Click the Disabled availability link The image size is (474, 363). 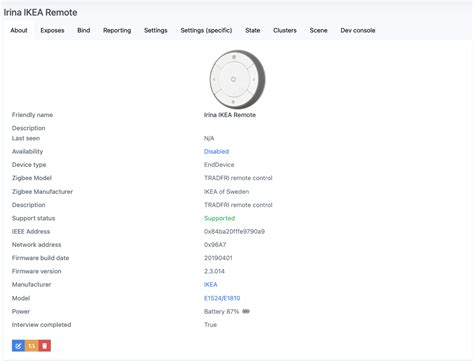pos(216,151)
